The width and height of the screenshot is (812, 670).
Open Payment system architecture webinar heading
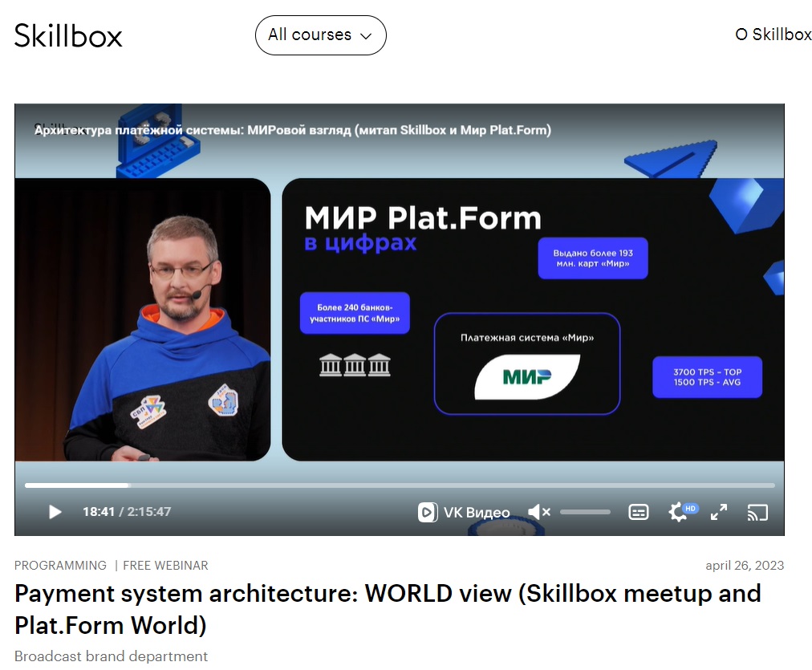click(x=388, y=609)
